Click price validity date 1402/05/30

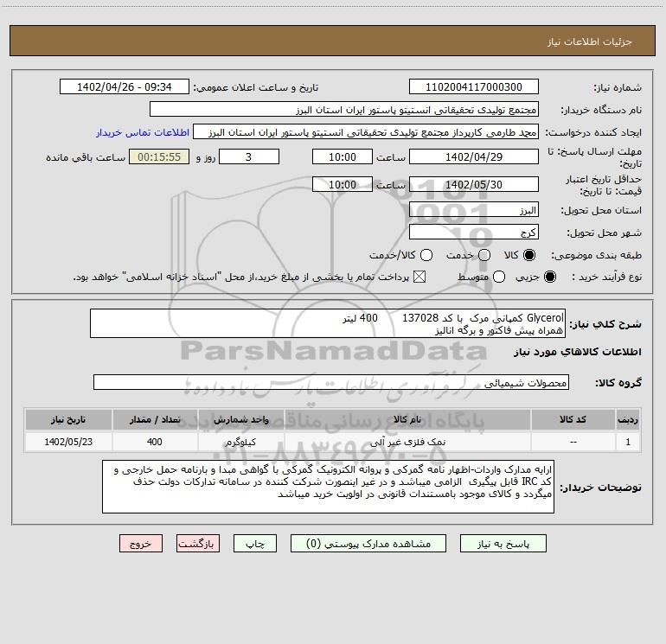coord(474,184)
